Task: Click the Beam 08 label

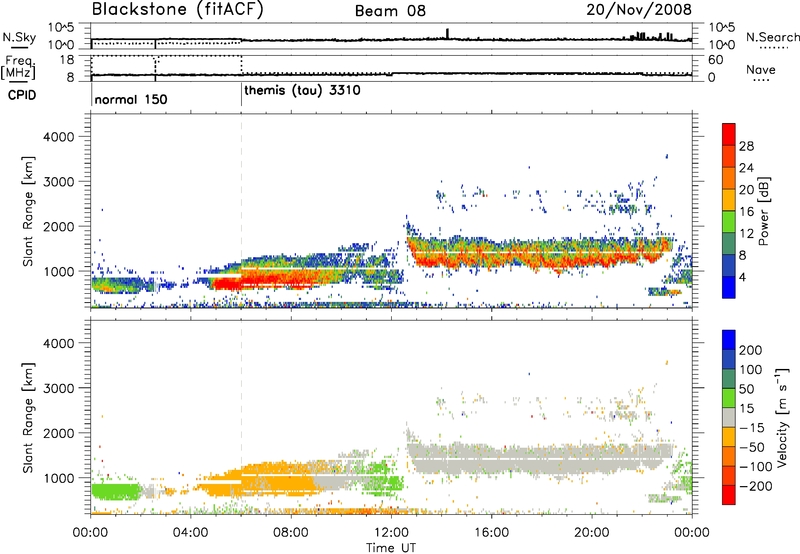Action: pos(390,11)
